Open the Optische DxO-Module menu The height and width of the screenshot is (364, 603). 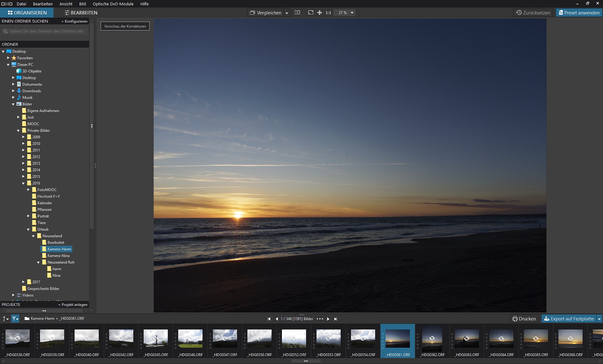(113, 4)
